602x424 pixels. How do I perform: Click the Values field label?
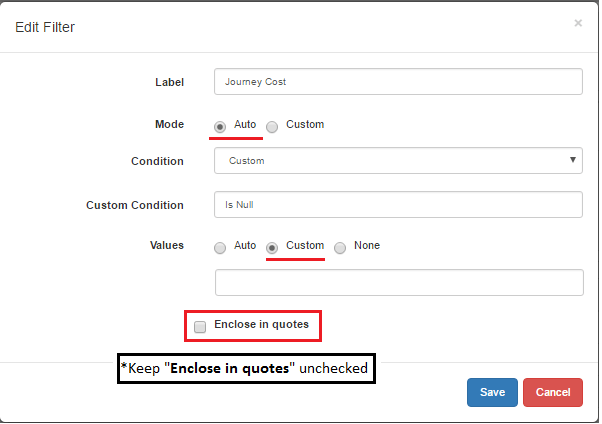pos(167,245)
